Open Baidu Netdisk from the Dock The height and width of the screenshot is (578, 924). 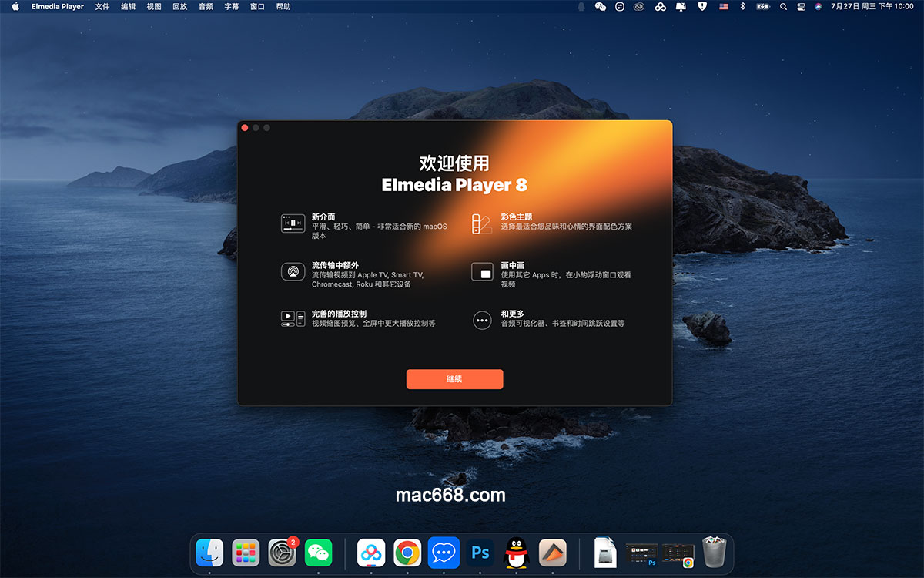click(371, 553)
